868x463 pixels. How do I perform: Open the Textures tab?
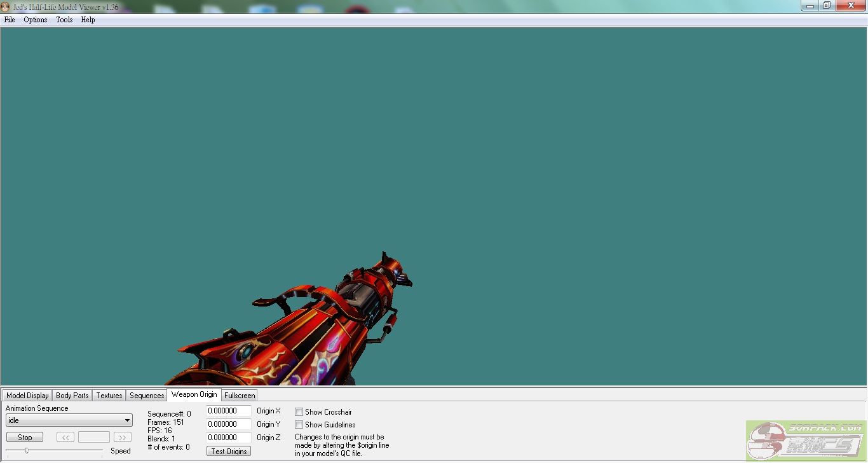coord(109,396)
